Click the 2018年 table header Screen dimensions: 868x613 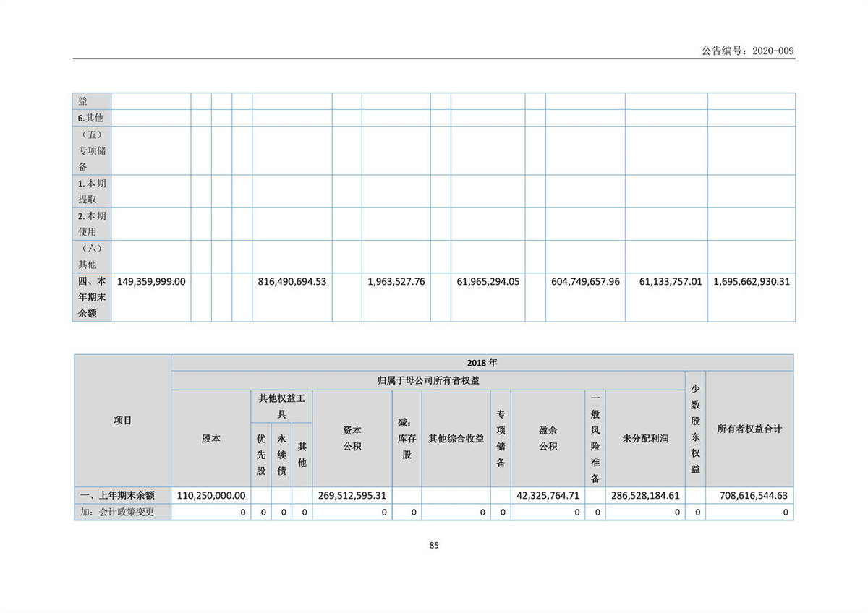pos(482,362)
